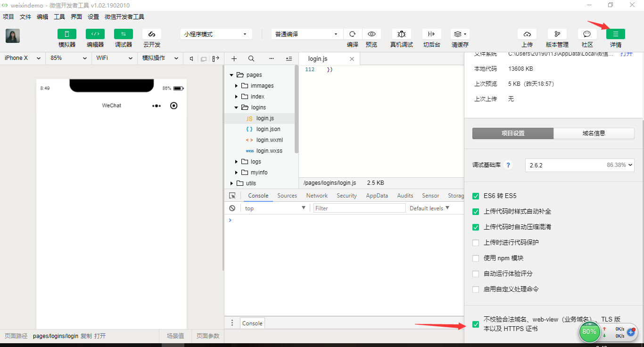The width and height of the screenshot is (644, 347).
Task: Toggle the 模拟器 simulator panel
Action: pyautogui.click(x=67, y=34)
